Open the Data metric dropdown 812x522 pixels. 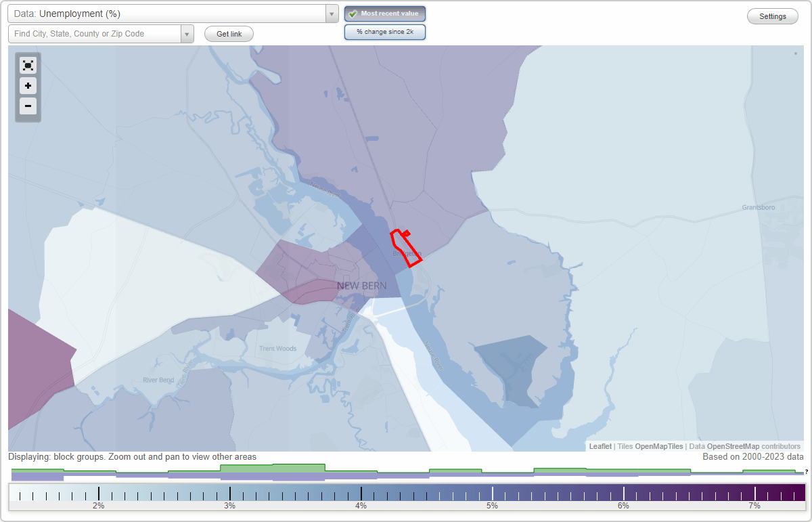tap(331, 13)
